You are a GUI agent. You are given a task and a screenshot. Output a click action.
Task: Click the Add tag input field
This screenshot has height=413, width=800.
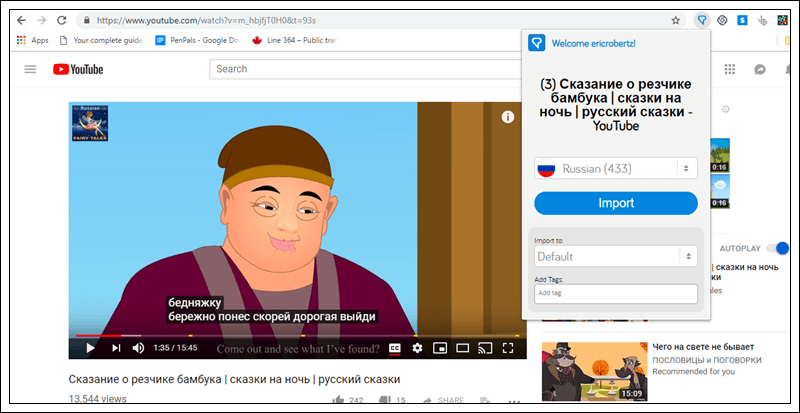(x=615, y=293)
